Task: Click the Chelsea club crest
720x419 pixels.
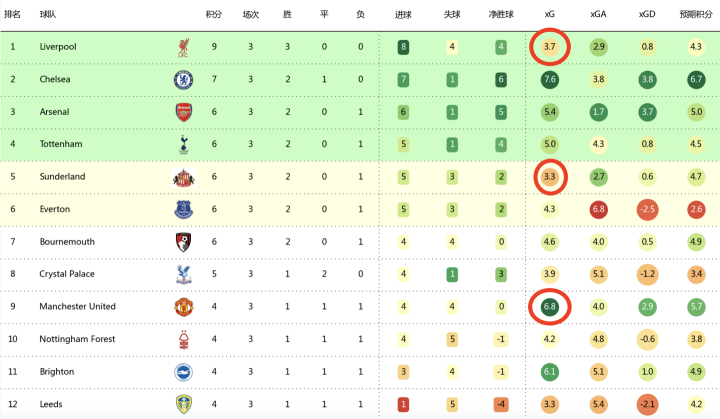Action: point(184,80)
